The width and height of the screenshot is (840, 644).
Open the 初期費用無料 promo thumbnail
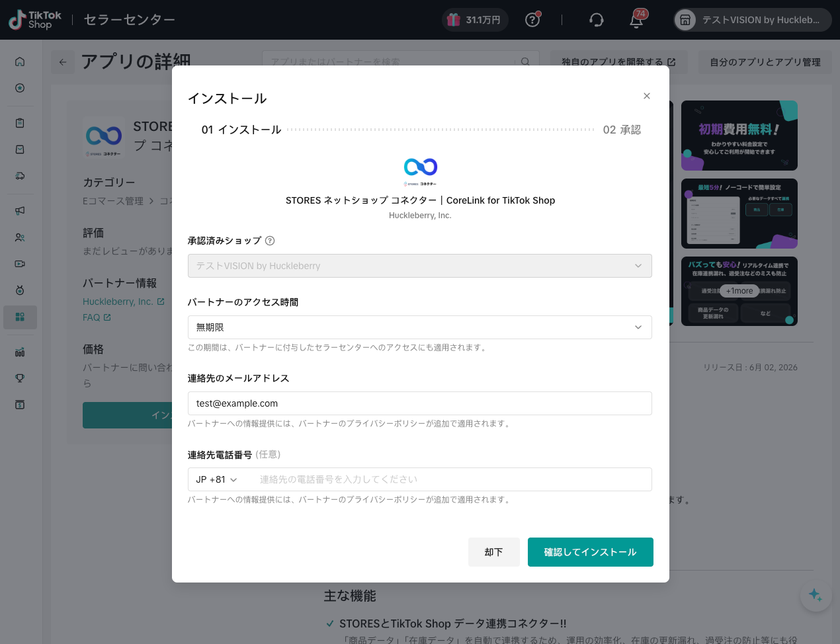click(x=739, y=136)
